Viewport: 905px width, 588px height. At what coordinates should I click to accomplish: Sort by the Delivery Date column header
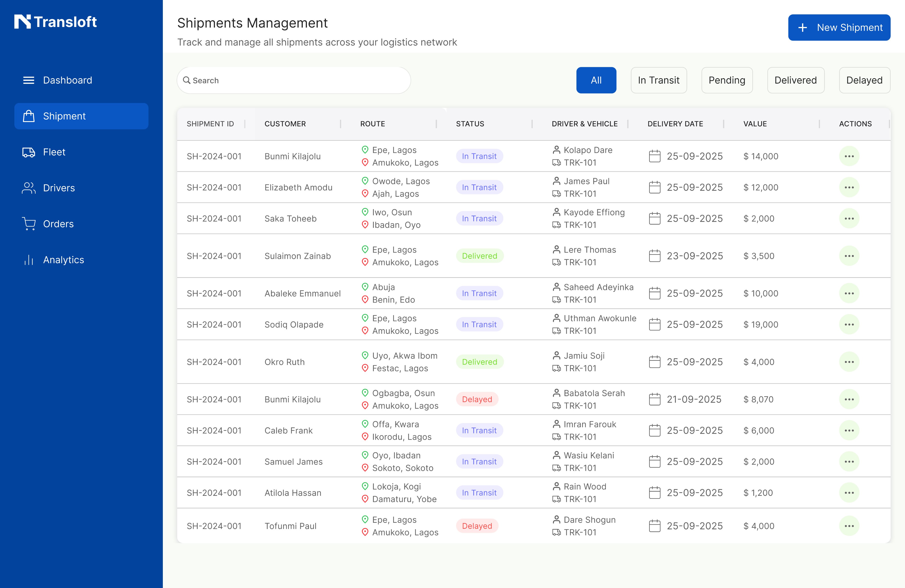tap(675, 124)
